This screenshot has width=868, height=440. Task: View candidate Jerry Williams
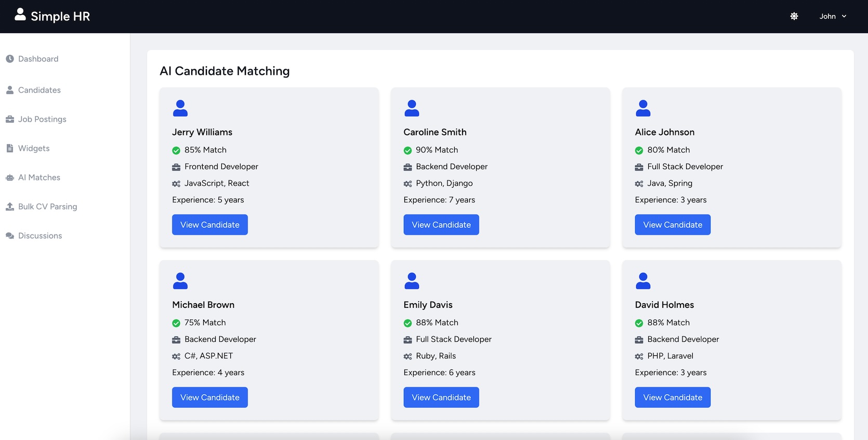(x=209, y=225)
